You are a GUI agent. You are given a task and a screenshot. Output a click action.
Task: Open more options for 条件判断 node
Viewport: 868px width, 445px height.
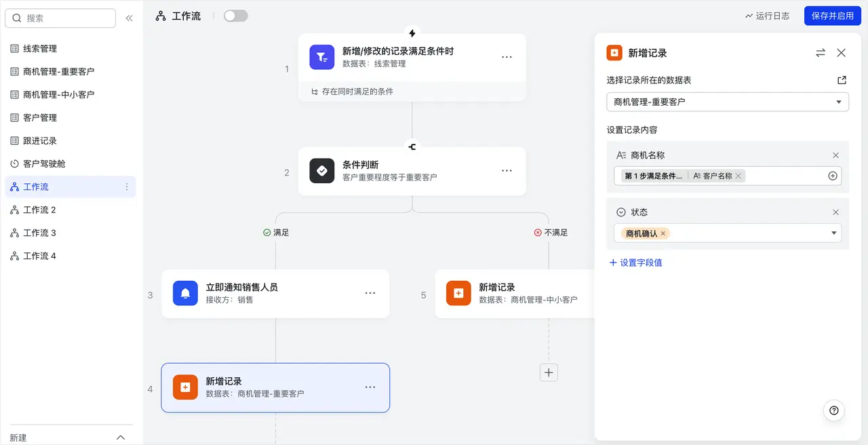(507, 171)
